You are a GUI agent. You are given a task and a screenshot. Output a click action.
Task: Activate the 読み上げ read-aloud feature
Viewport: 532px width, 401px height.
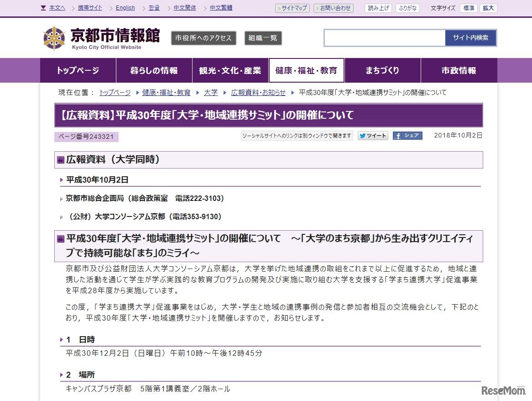pyautogui.click(x=378, y=8)
